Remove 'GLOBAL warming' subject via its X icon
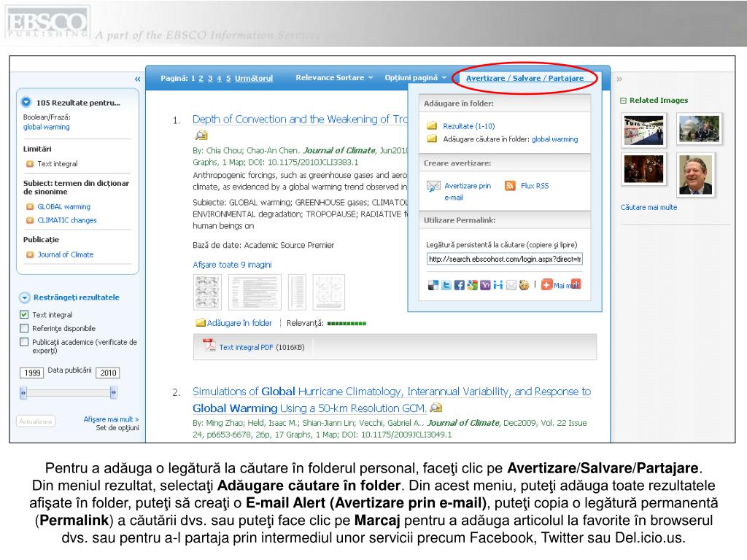The height and width of the screenshot is (560, 747). [x=29, y=206]
